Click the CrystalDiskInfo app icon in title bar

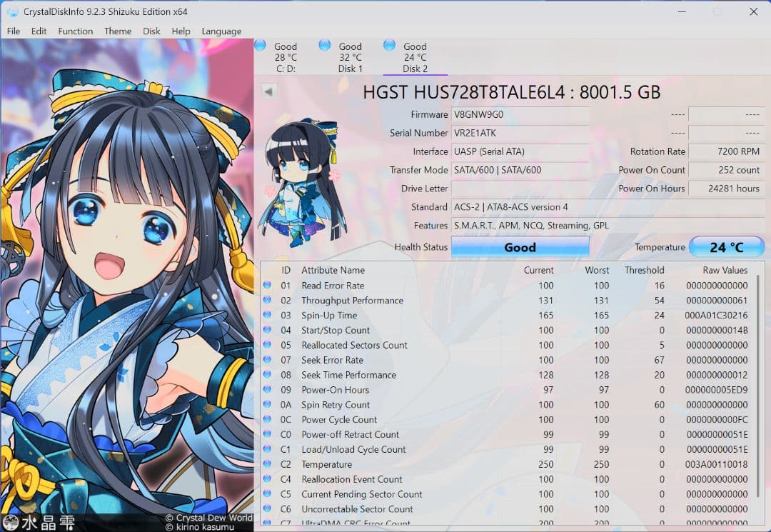(x=13, y=11)
